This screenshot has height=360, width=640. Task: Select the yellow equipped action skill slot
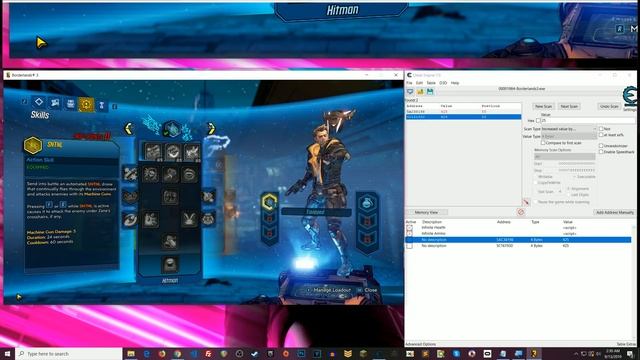click(269, 202)
